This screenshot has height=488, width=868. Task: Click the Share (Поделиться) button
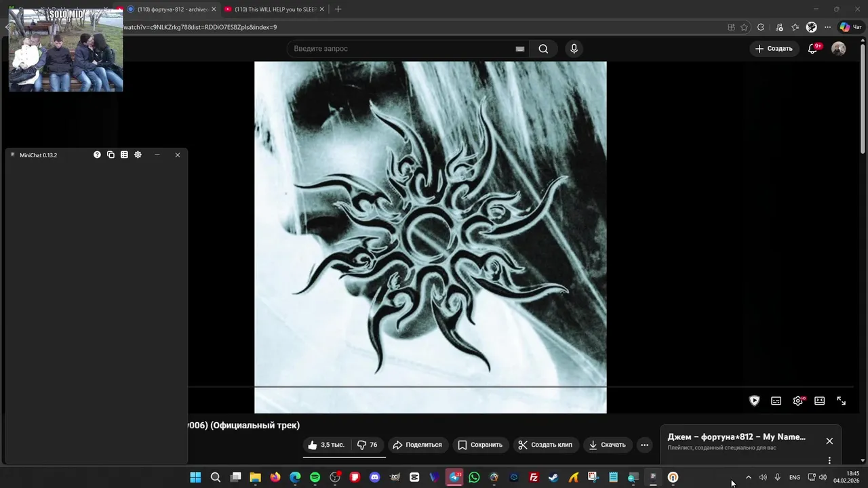pos(417,445)
